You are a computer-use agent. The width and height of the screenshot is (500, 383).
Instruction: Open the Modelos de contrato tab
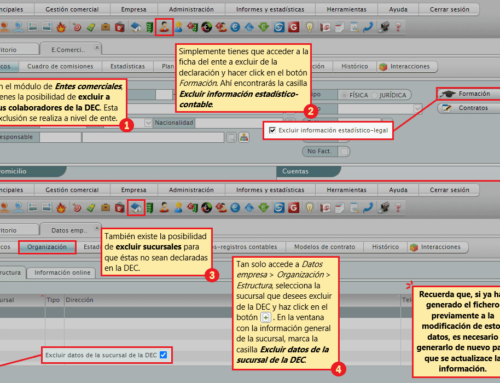324,247
